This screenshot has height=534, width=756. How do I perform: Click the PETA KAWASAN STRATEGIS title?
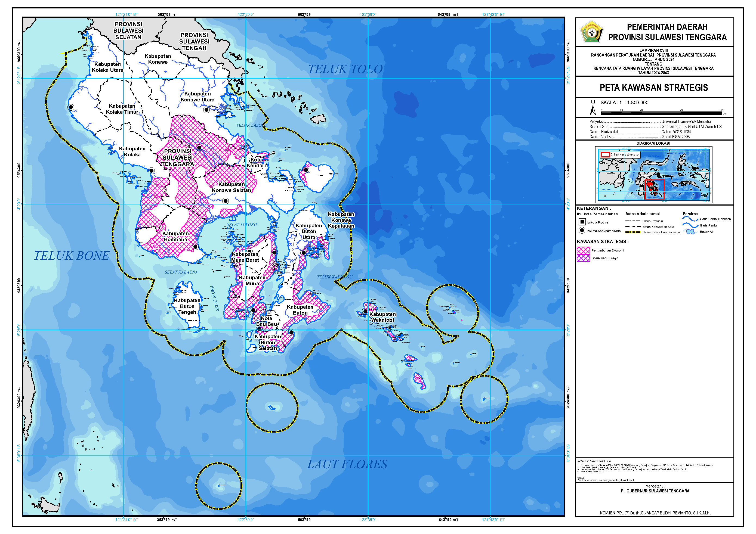654,88
